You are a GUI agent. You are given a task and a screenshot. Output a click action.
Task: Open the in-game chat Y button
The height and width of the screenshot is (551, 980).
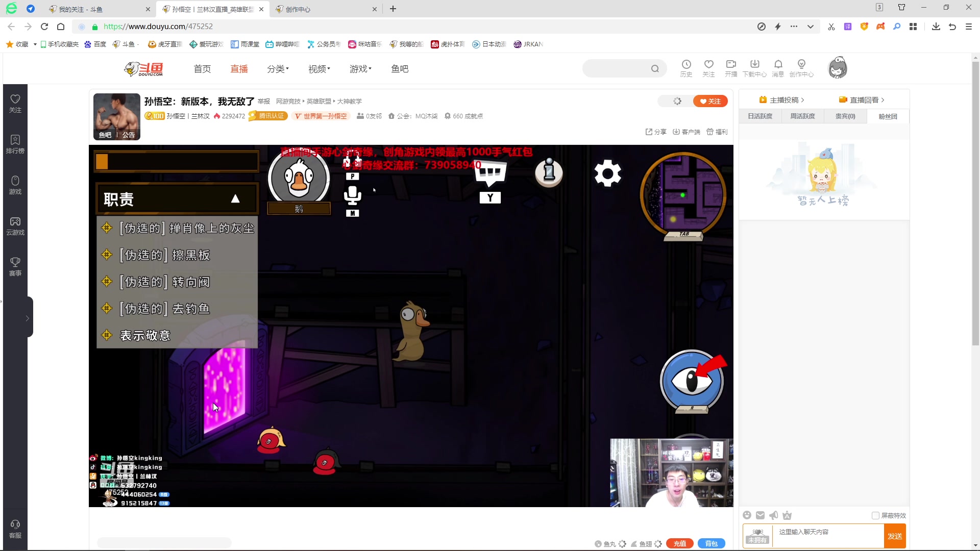point(490,183)
